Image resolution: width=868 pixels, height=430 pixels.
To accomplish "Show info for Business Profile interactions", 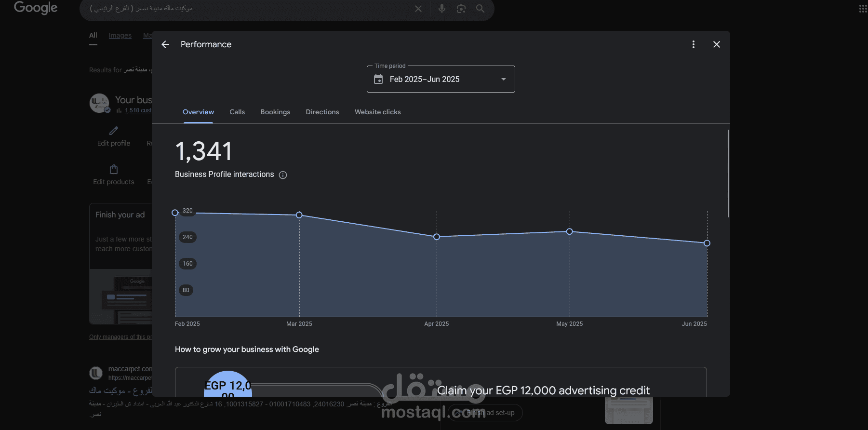I will (283, 175).
